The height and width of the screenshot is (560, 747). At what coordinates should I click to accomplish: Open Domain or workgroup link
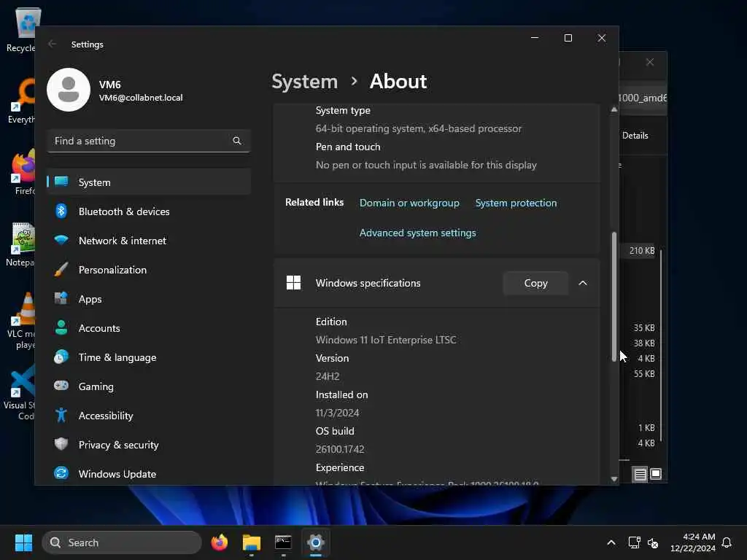pos(409,203)
